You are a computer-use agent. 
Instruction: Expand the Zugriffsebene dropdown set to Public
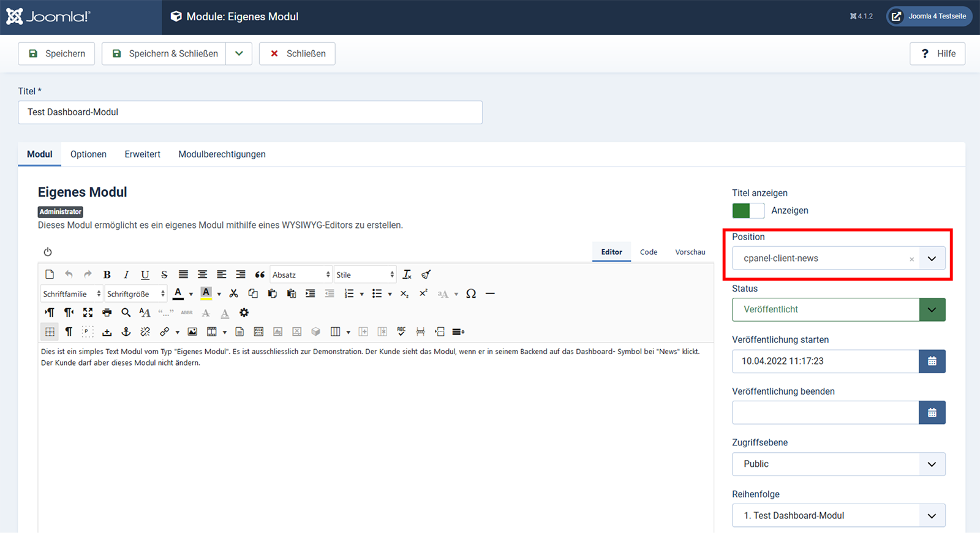pyautogui.click(x=838, y=464)
